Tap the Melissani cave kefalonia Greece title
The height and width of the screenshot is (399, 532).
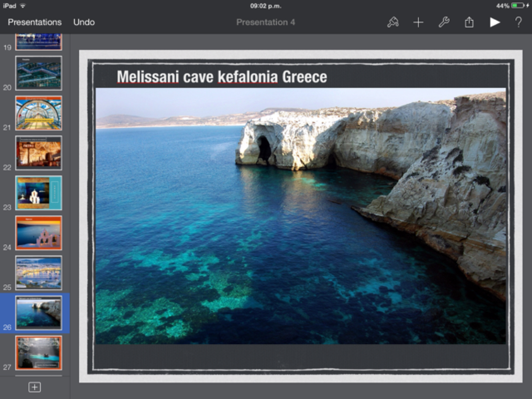(x=222, y=77)
